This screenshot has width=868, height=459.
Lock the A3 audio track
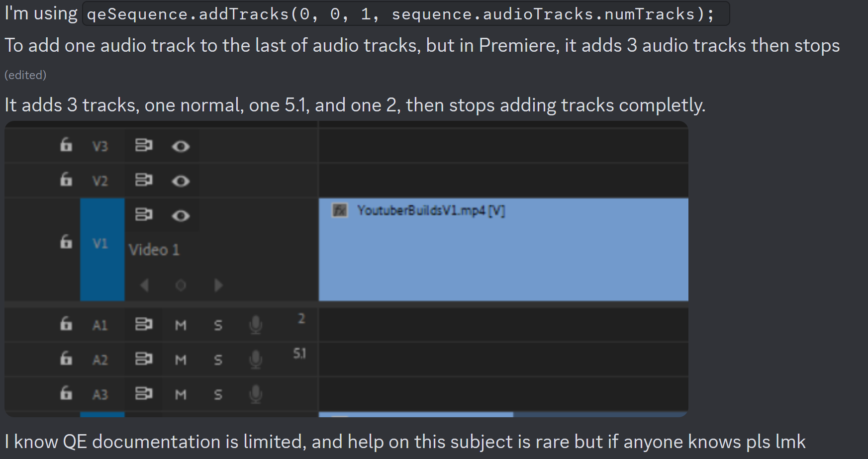(x=65, y=394)
